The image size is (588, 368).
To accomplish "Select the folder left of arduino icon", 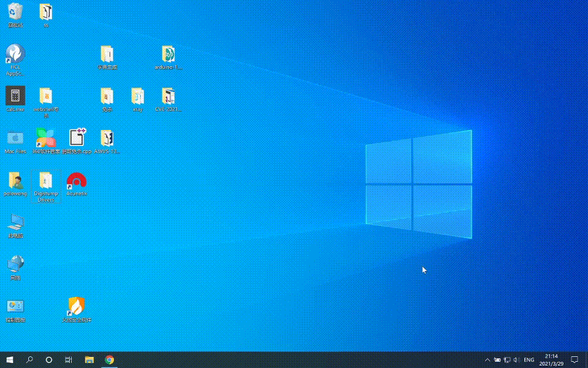I will (107, 58).
